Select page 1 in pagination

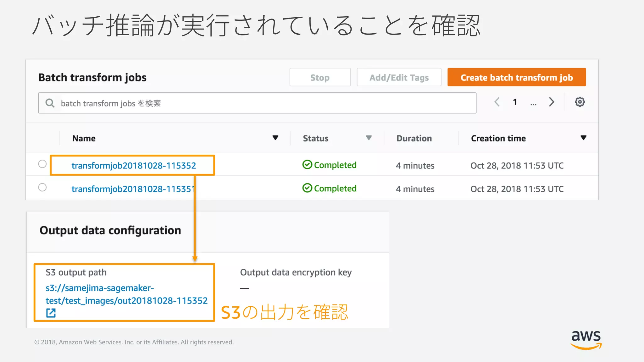(515, 102)
